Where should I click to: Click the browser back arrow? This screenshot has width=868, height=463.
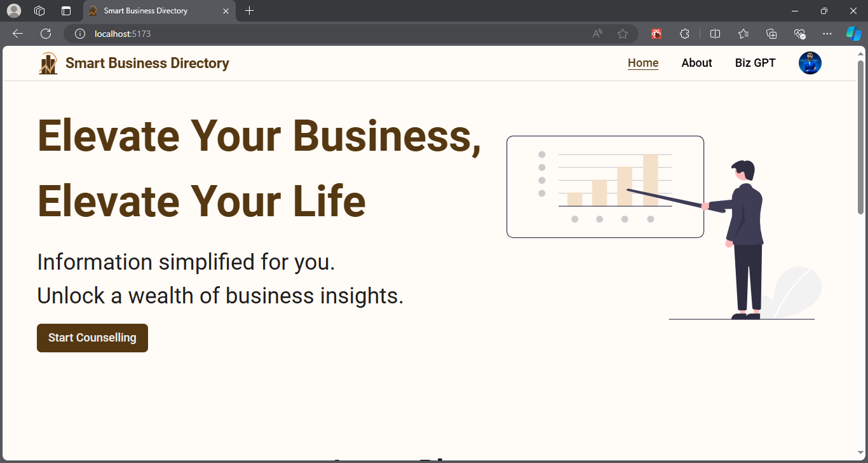click(x=18, y=34)
